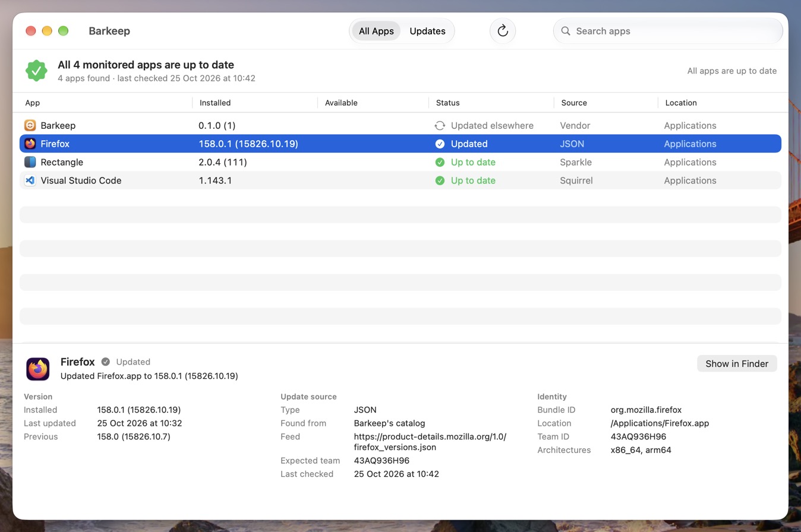Viewport: 801px width, 532px height.
Task: Click the Barkeep app icon in the list
Action: pos(30,125)
